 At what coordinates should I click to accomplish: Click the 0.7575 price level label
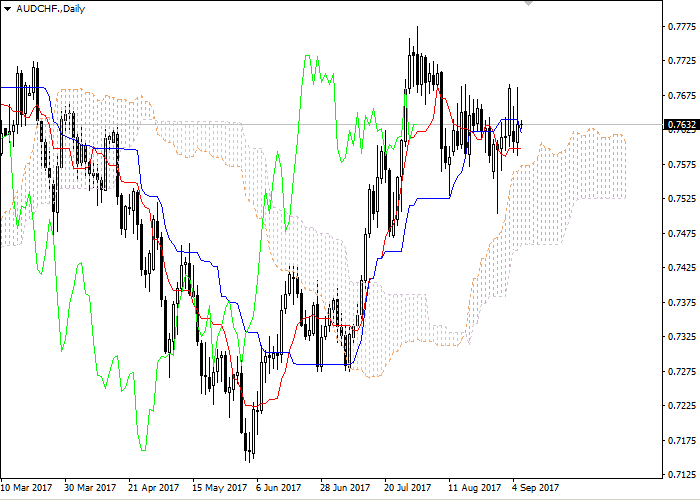(x=682, y=164)
